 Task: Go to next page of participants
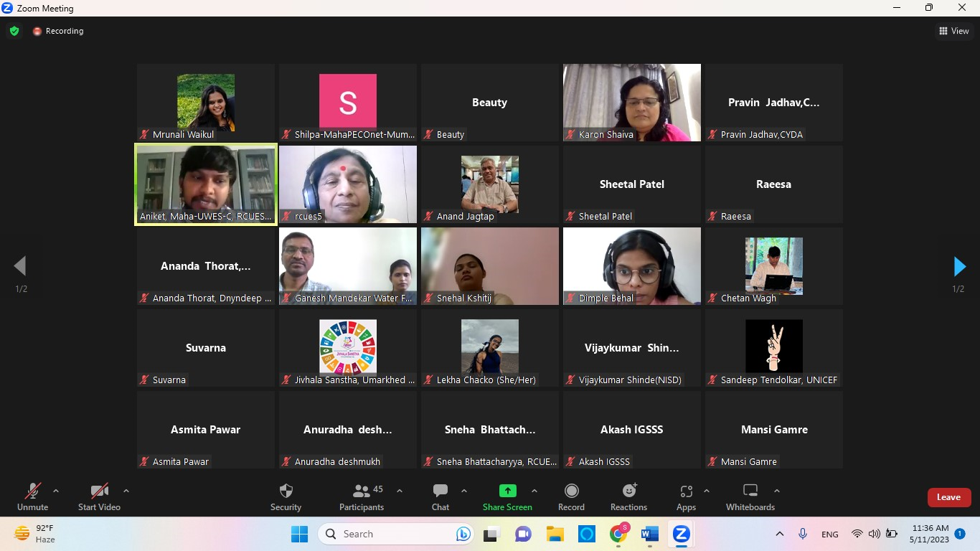pos(959,267)
